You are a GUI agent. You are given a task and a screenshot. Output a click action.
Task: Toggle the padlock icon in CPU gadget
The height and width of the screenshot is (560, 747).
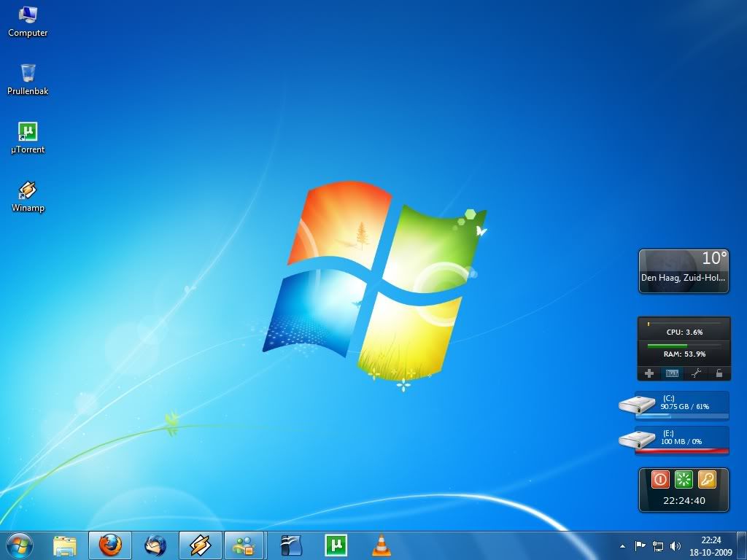(x=719, y=374)
